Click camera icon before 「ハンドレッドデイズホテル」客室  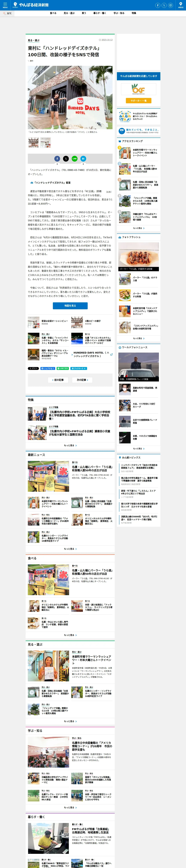click(x=32, y=183)
